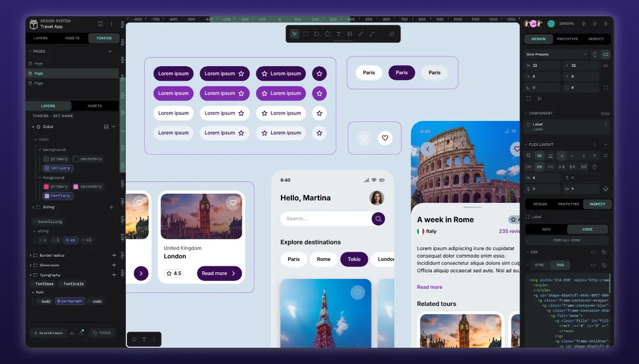Toggle the xl sizing token
The image size is (639, 364).
point(87,240)
